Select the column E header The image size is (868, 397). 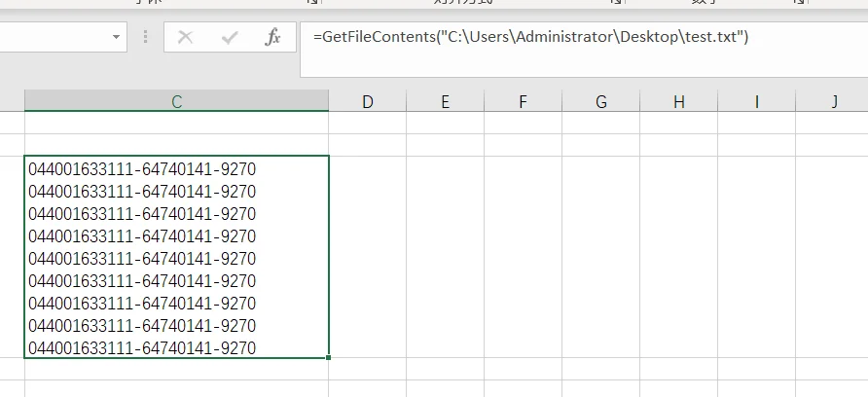[x=445, y=101]
